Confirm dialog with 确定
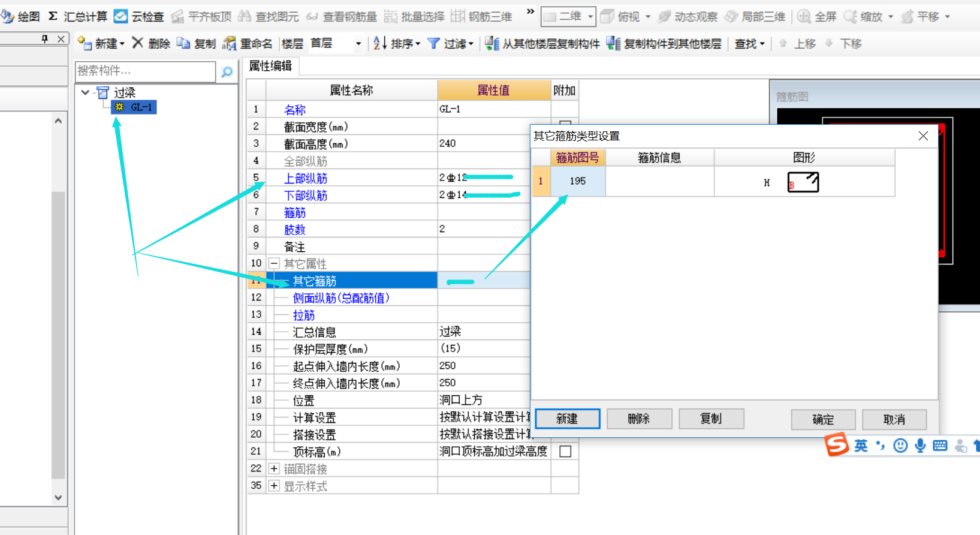 point(823,419)
